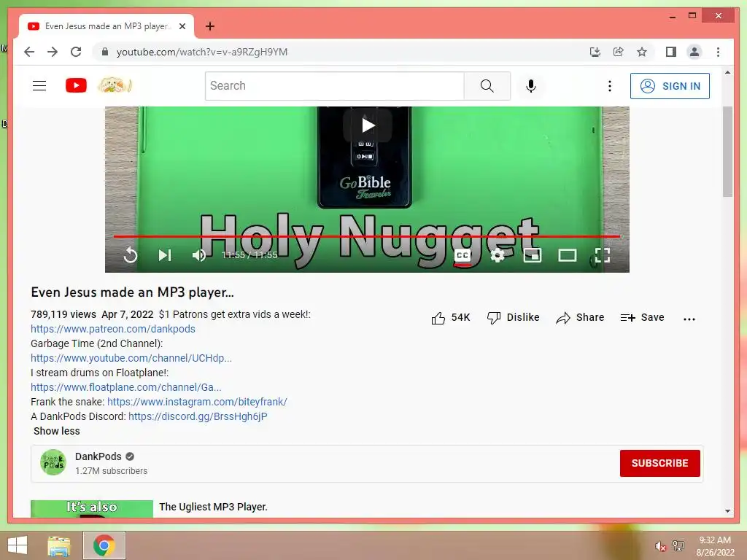Play the video with center play button

tap(368, 125)
